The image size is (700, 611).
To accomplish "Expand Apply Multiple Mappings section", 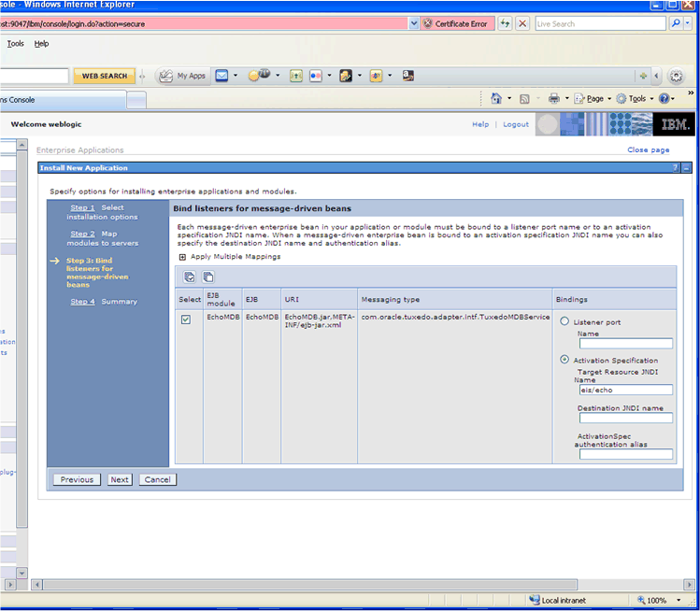I will (x=182, y=257).
